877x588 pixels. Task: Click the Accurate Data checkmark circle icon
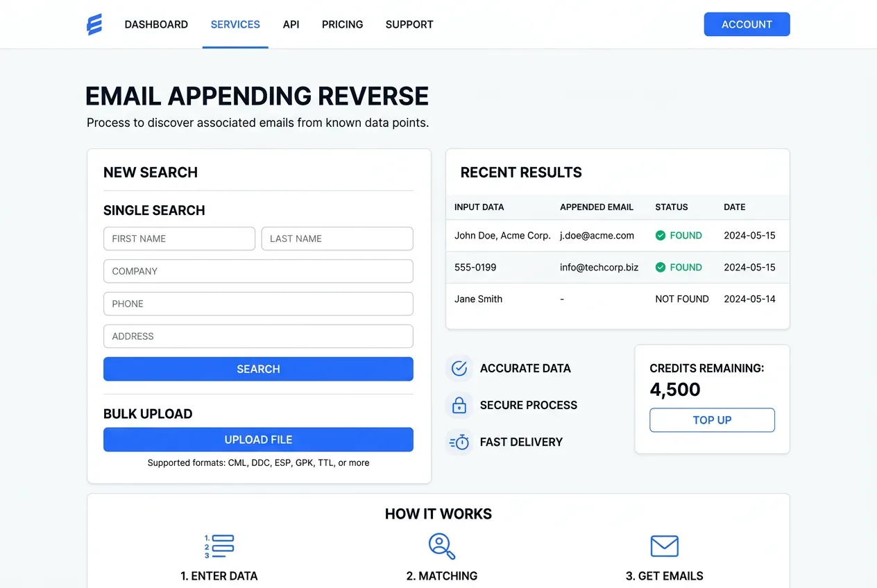tap(459, 368)
